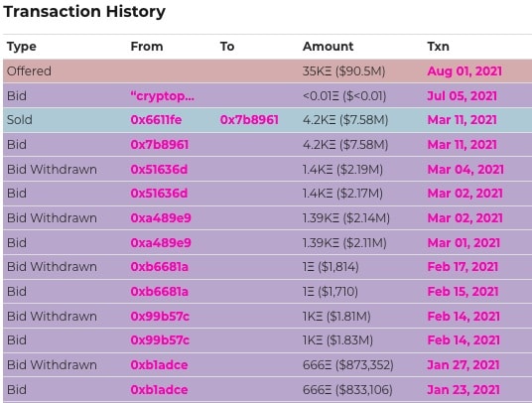Screen dimensions: 532x403
Task: Select the Amount column header
Action: [x=329, y=47]
